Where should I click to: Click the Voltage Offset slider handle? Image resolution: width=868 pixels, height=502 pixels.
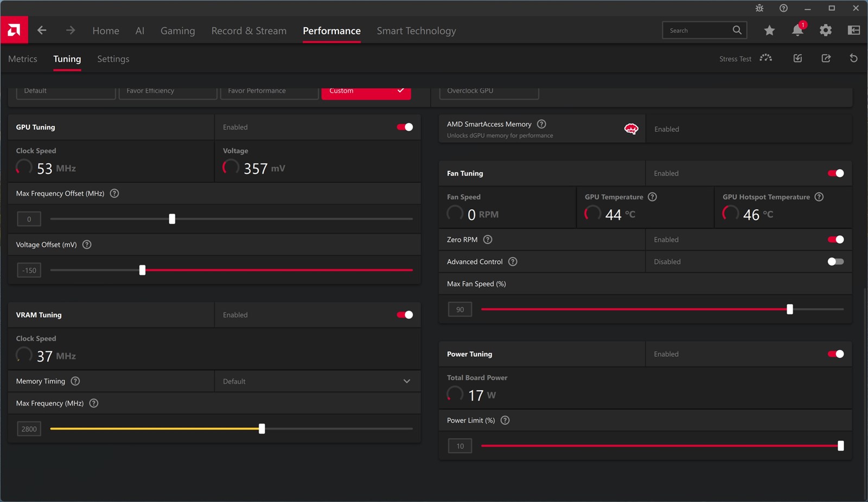(x=142, y=270)
